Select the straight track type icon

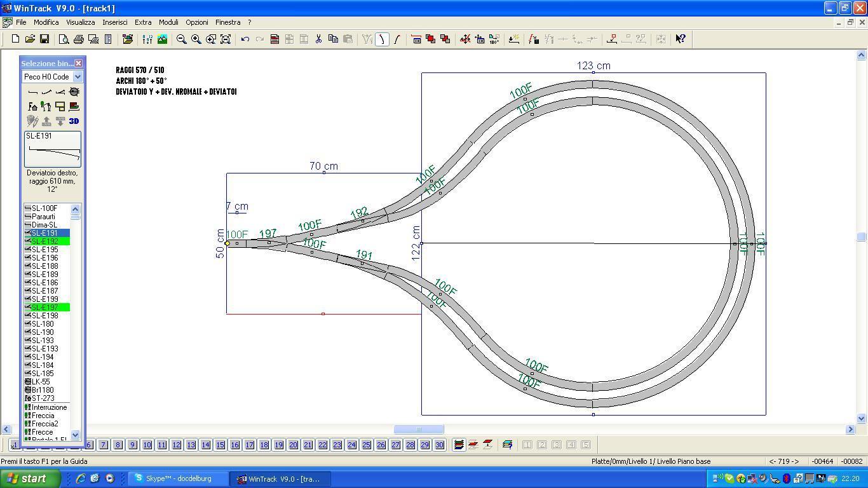(32, 92)
